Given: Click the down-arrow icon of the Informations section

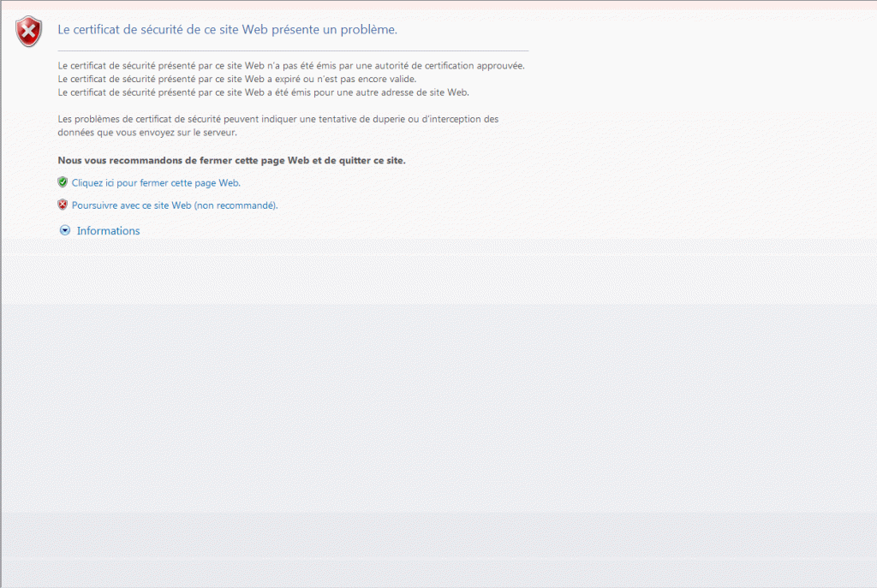Looking at the screenshot, I should 65,230.
